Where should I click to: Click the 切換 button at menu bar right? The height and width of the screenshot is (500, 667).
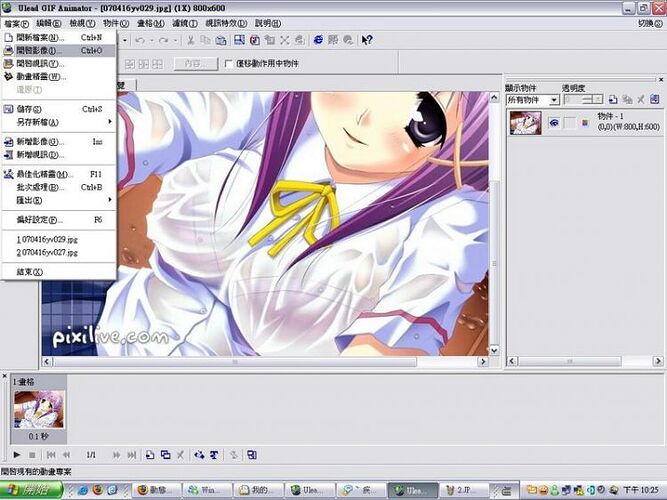[x=650, y=23]
